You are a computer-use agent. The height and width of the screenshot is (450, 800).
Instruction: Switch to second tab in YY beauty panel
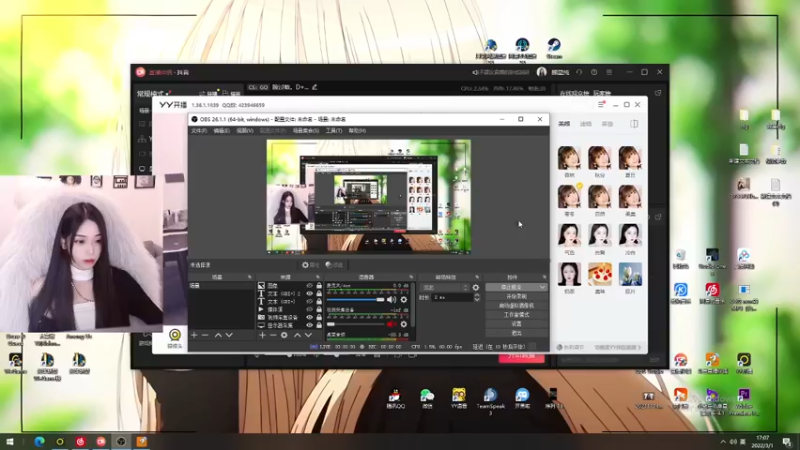click(585, 124)
